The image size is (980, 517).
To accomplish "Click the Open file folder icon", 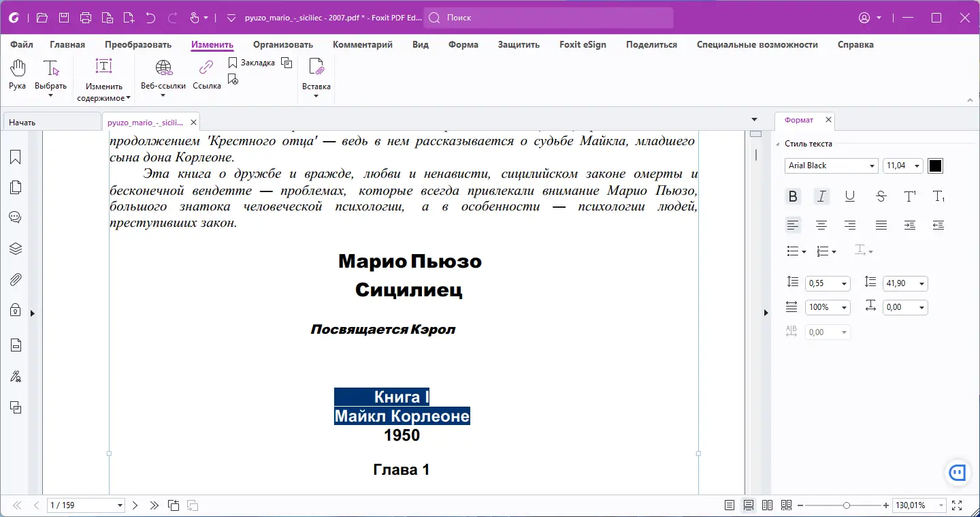I will click(42, 18).
